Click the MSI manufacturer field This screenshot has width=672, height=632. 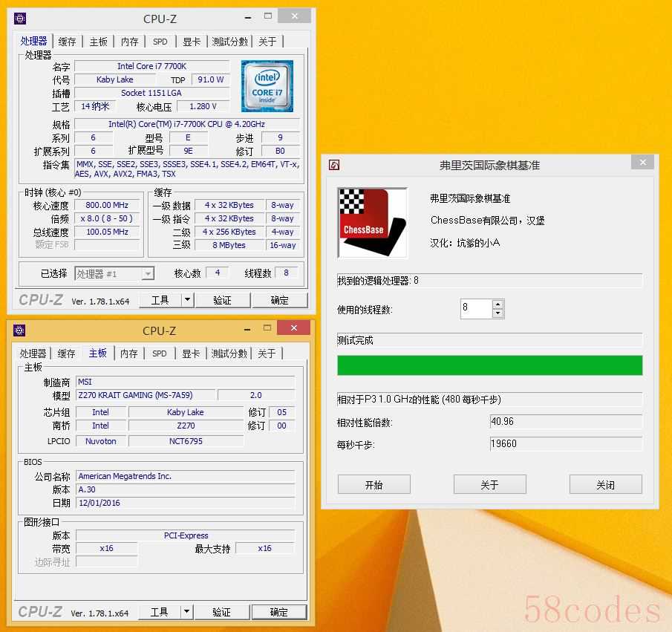pyautogui.click(x=185, y=382)
